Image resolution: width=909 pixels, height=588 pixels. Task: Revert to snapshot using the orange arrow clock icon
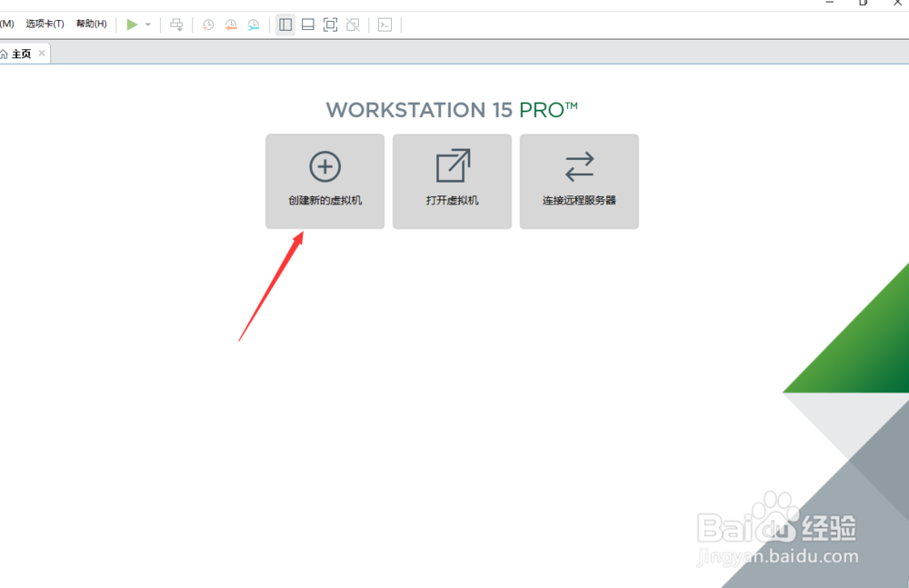[x=231, y=25]
